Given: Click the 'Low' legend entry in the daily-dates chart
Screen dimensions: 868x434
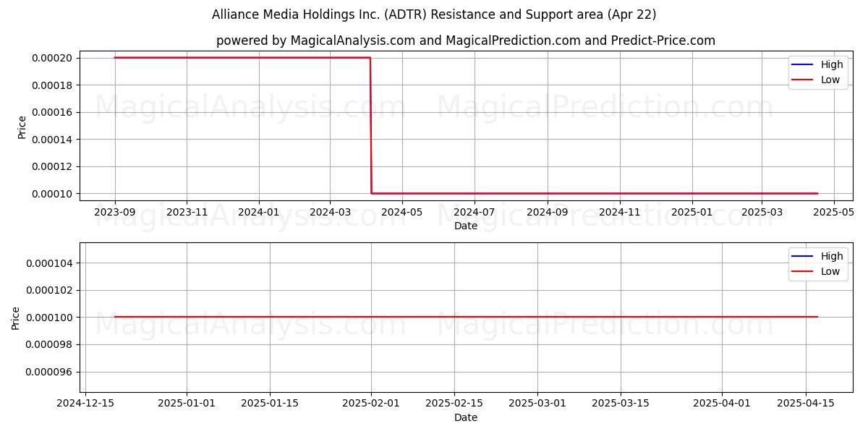Looking at the screenshot, I should point(816,271).
